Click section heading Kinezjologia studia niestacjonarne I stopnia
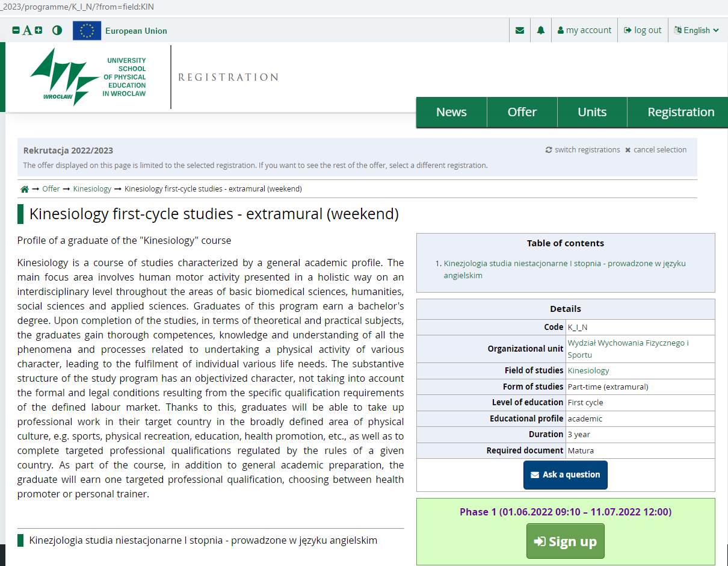Screen dimensions: 728x566 [x=203, y=540]
